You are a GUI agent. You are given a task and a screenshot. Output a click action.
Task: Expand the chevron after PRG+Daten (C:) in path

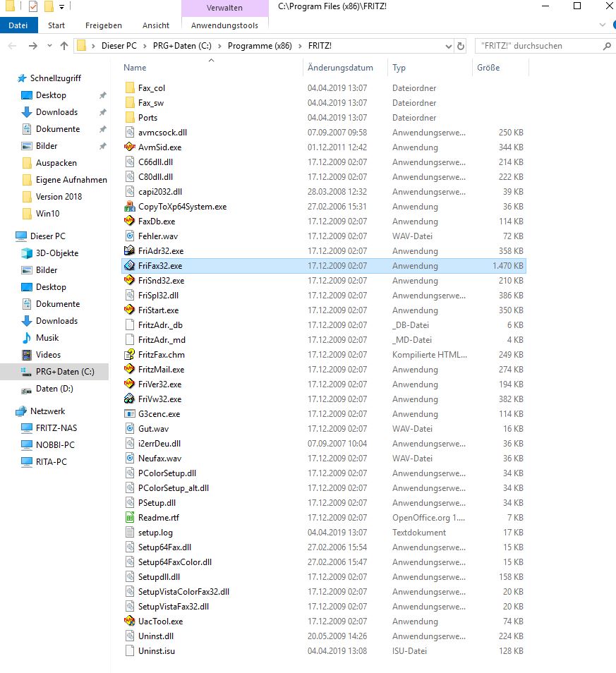pyautogui.click(x=219, y=46)
